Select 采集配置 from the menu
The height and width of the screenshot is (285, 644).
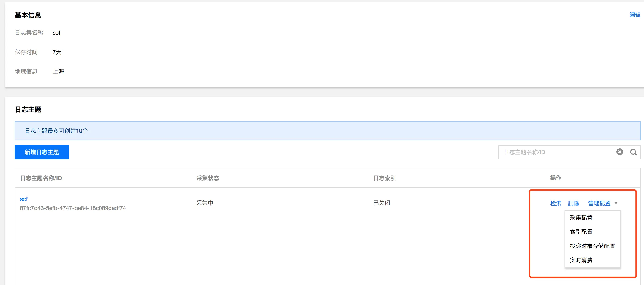581,217
